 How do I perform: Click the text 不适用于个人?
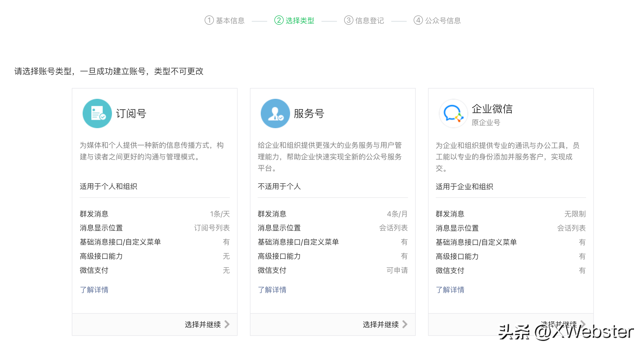(x=279, y=186)
